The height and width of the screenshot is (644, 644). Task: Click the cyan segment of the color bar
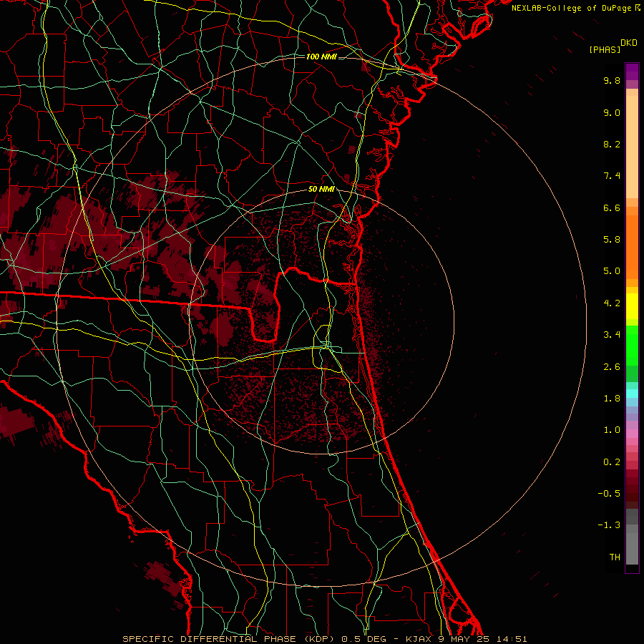pos(632,394)
